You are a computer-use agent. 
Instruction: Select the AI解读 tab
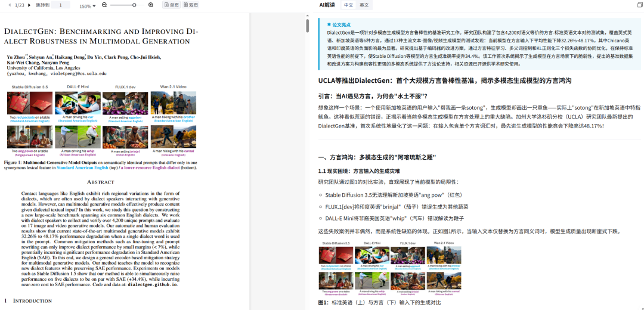click(327, 5)
